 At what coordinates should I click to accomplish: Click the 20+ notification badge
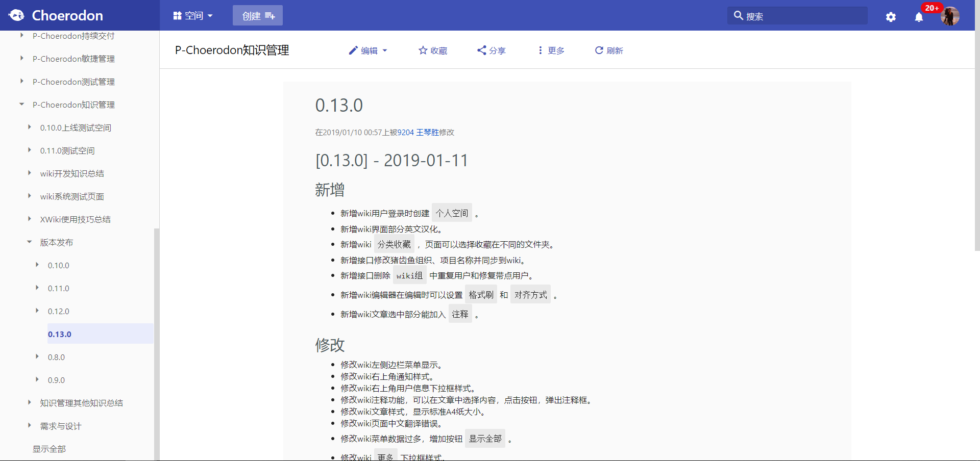point(932,8)
